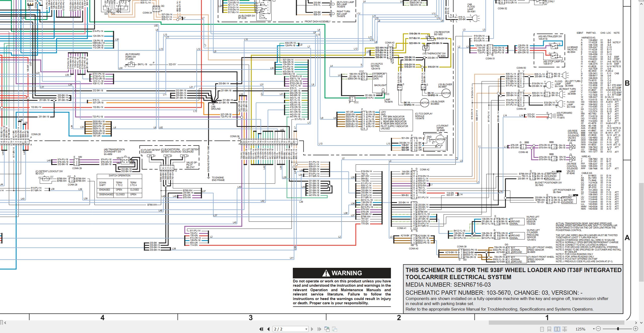
Task: Toggle two-page facing view
Action: pos(557,329)
